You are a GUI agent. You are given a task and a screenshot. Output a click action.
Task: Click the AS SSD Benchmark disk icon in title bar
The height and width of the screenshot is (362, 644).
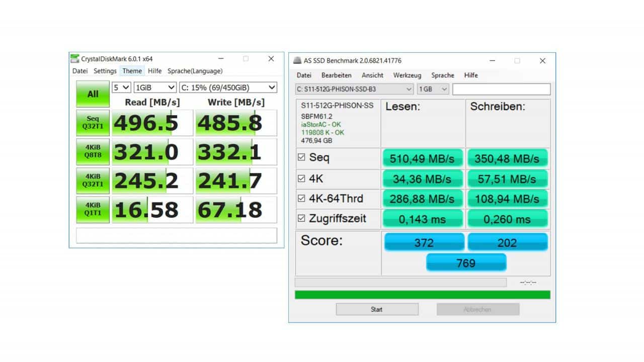[x=297, y=60]
